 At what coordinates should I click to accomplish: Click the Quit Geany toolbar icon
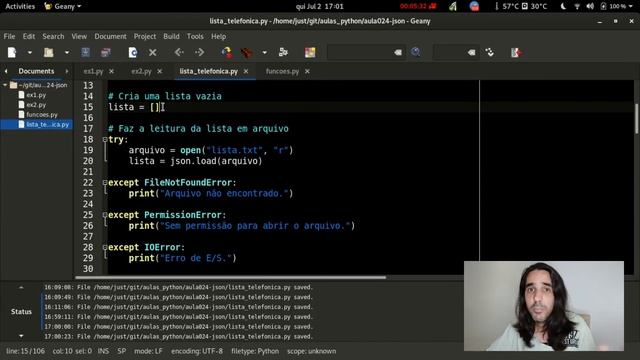click(x=516, y=52)
